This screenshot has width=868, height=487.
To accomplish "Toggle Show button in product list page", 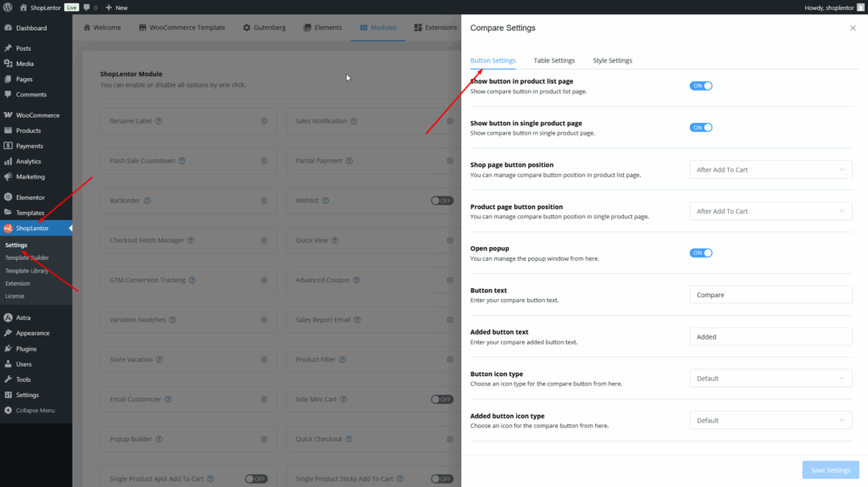I will click(701, 86).
